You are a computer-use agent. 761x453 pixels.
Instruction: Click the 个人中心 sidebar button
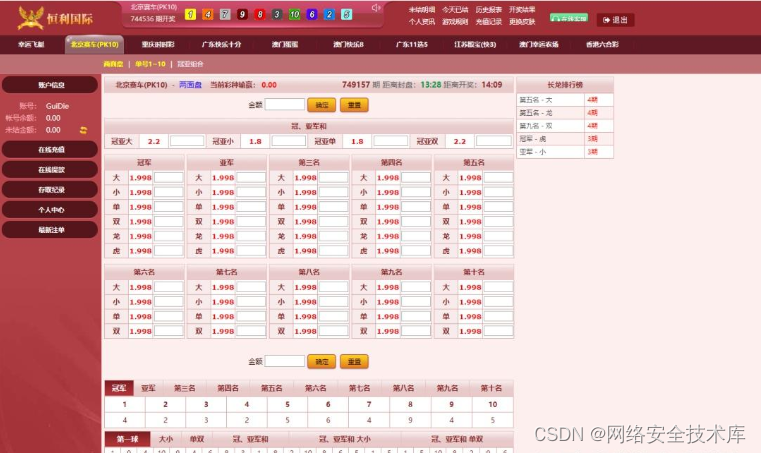(x=50, y=210)
